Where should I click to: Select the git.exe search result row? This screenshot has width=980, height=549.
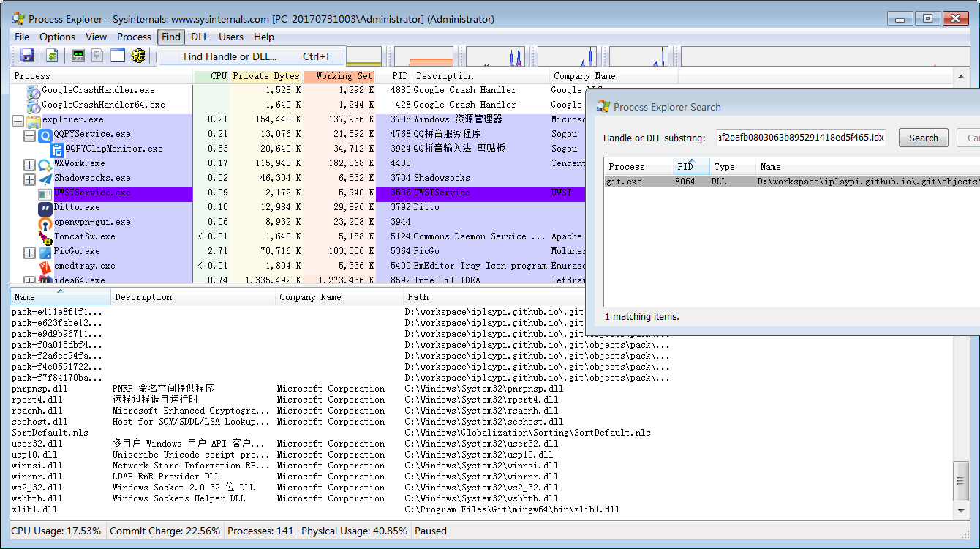[792, 182]
